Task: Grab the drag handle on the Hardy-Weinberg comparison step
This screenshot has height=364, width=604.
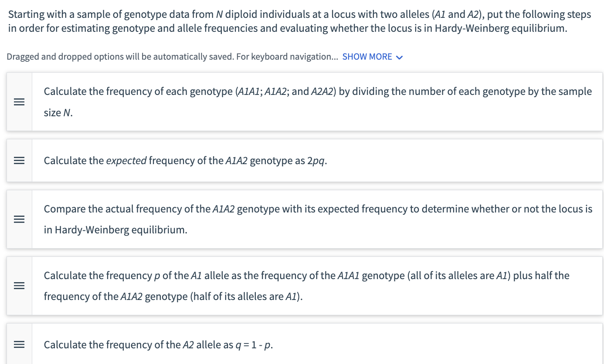Action: [x=19, y=219]
